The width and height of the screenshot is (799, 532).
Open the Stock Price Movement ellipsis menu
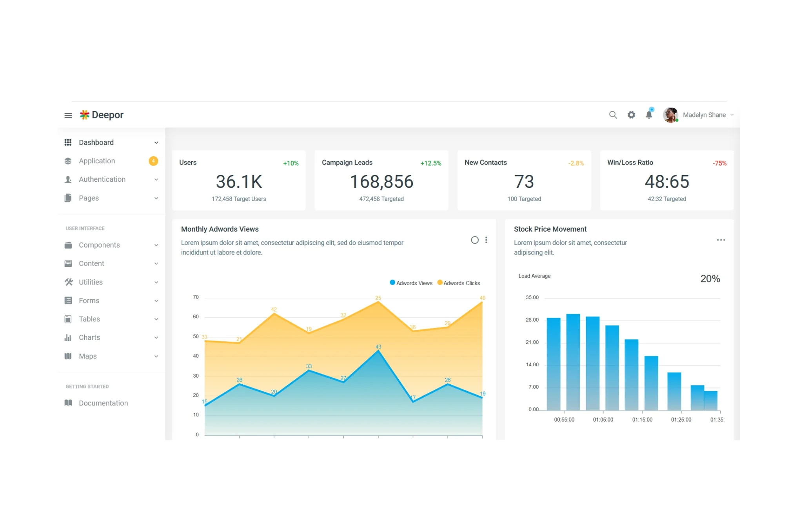coord(721,240)
